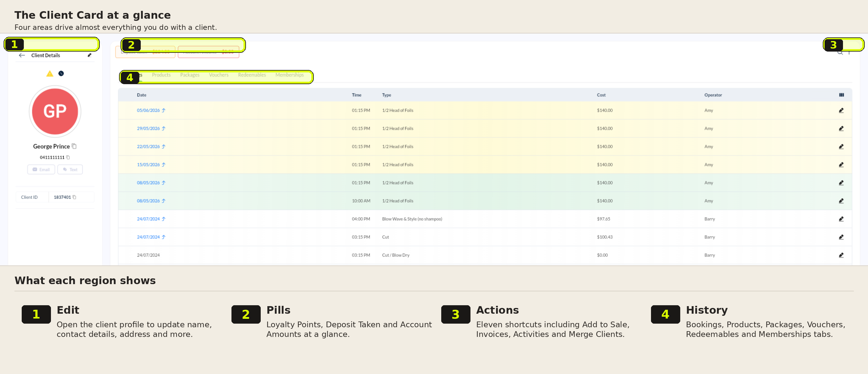The height and width of the screenshot is (374, 868).
Task: Click the GP client avatar
Action: click(x=55, y=111)
